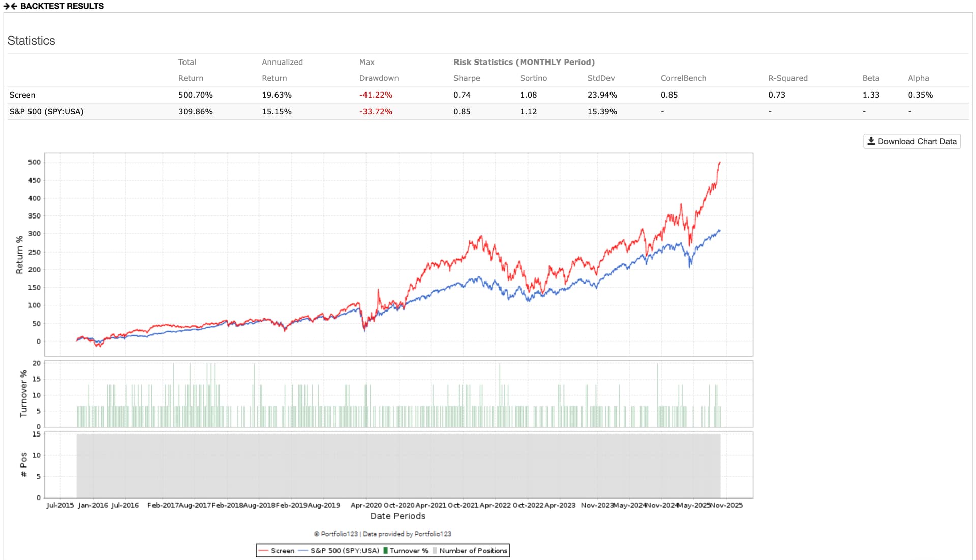
Task: Click the Sortino column header
Action: tap(533, 78)
